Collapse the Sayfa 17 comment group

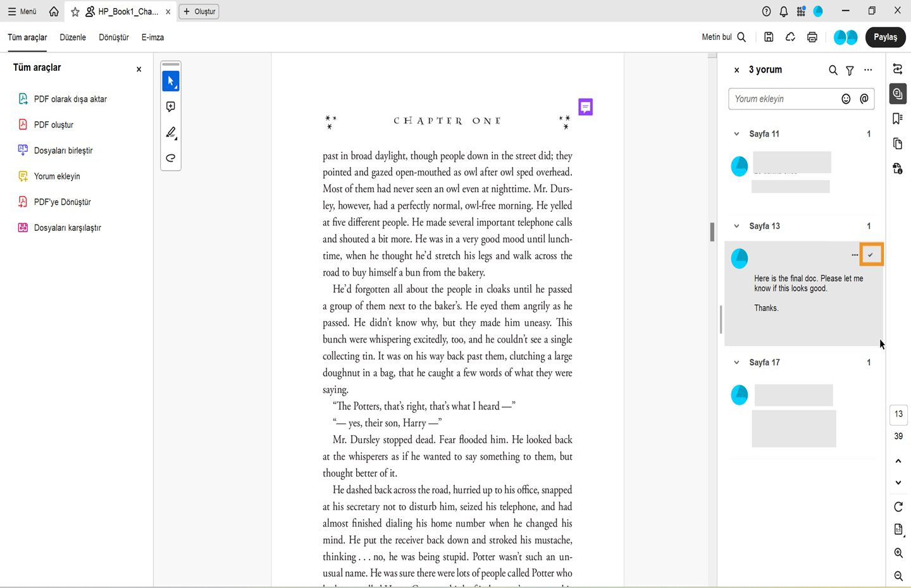coord(736,363)
